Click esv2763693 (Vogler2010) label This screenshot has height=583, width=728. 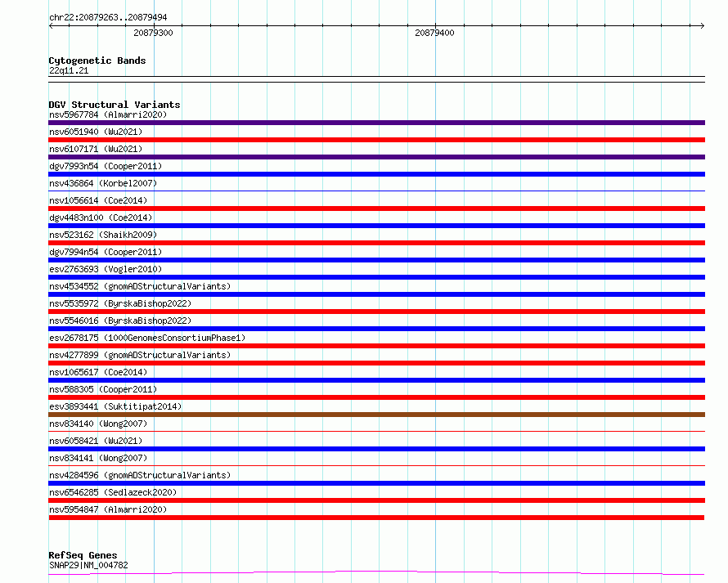tap(106, 269)
